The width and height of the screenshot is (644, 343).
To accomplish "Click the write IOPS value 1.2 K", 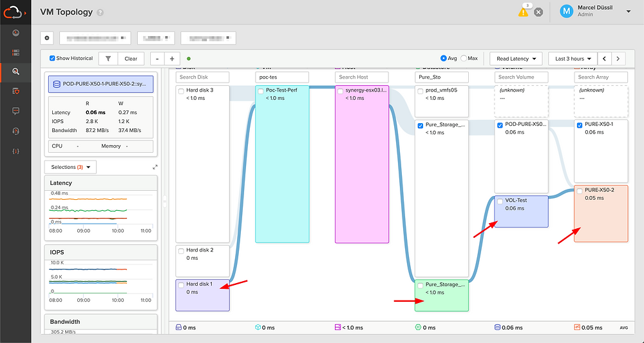I will pos(124,121).
